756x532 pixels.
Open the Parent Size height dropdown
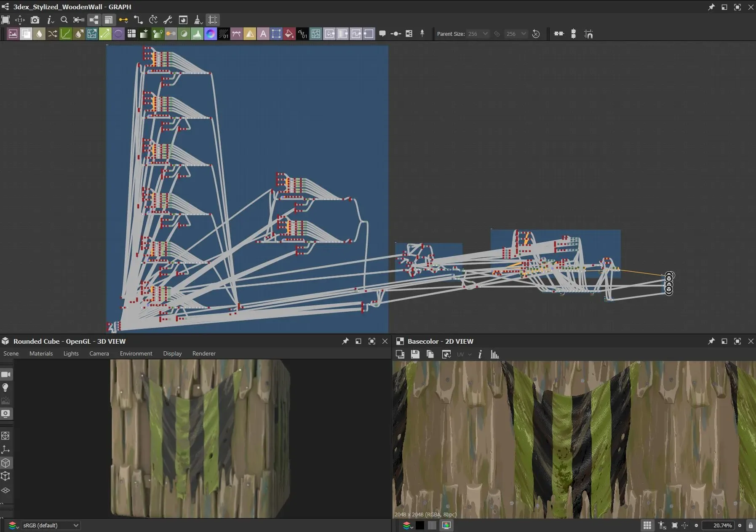coord(516,34)
